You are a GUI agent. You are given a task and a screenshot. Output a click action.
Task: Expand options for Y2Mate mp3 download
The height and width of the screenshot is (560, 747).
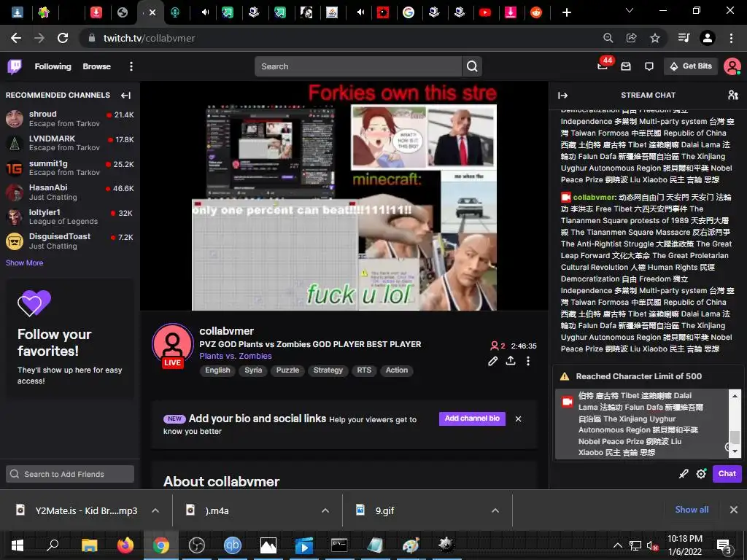[x=155, y=510]
